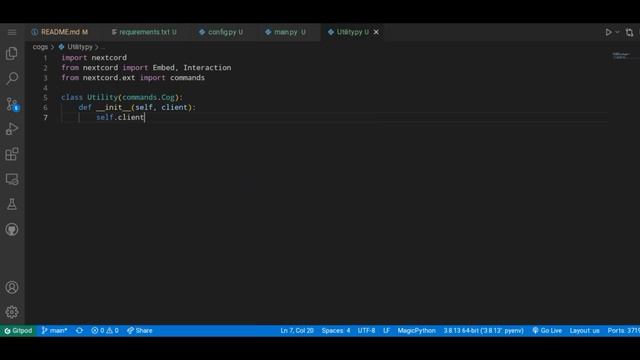Switch to the requirements.txt tab
This screenshot has height=360, width=640.
[144, 32]
